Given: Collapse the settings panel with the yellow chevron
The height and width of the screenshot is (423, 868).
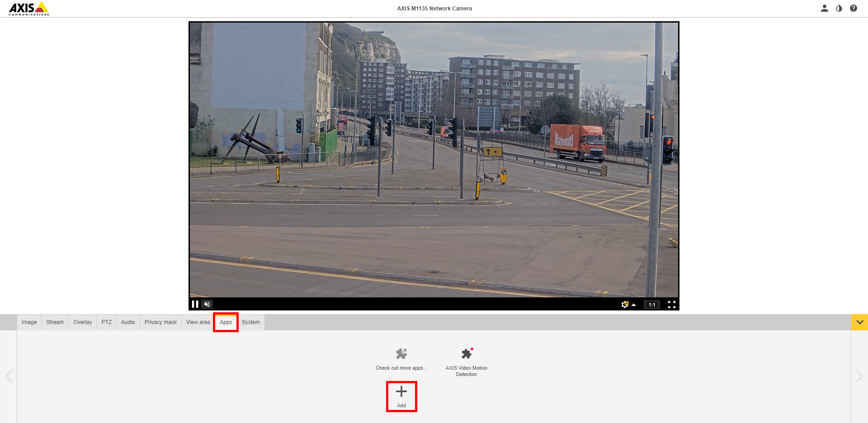Looking at the screenshot, I should (x=859, y=322).
